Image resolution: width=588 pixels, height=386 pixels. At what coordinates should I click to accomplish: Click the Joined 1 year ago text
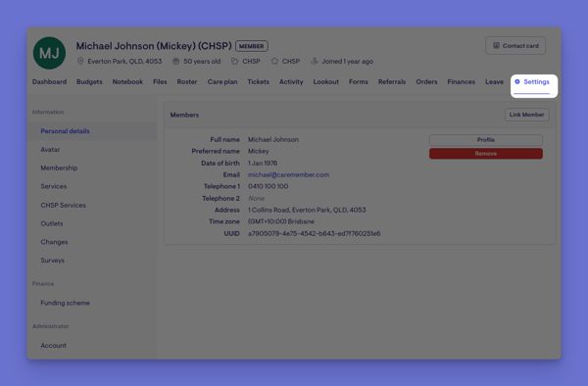(348, 61)
